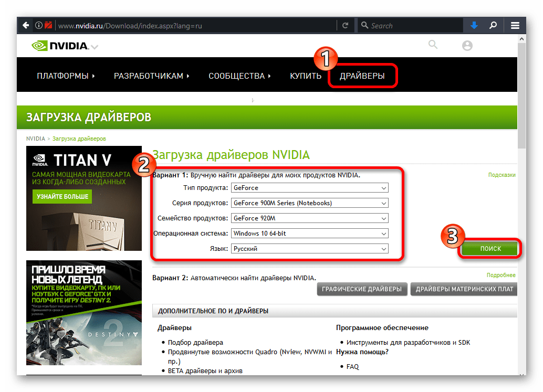Screen dimensions: 543x392
Task: Open the browser hamburger menu
Action: (515, 25)
